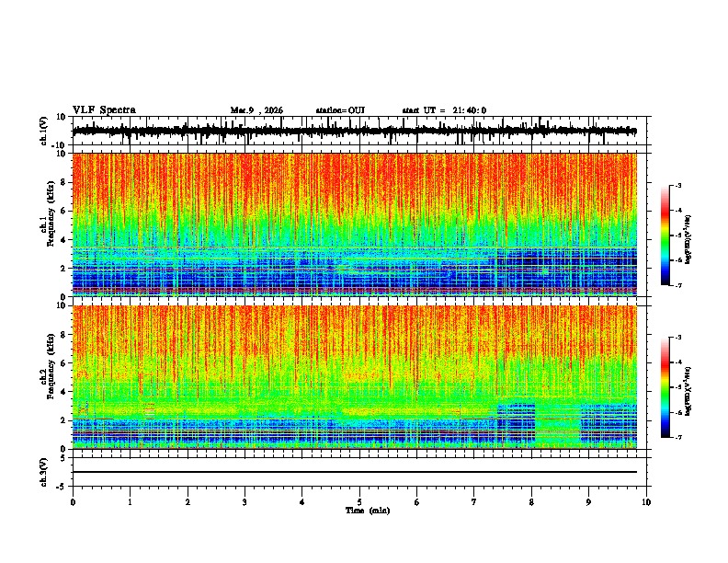Click the "4" tick label on time axis

(302, 502)
